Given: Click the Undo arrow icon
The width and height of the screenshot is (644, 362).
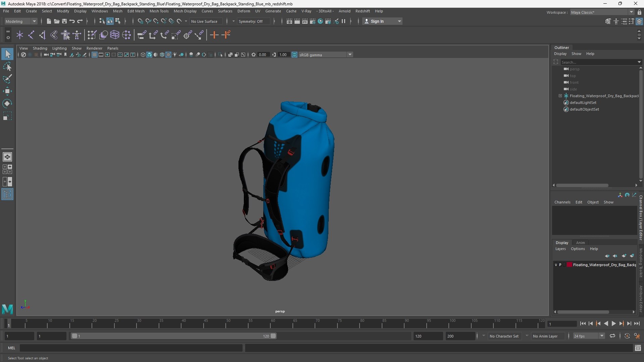Looking at the screenshot, I should 72,21.
